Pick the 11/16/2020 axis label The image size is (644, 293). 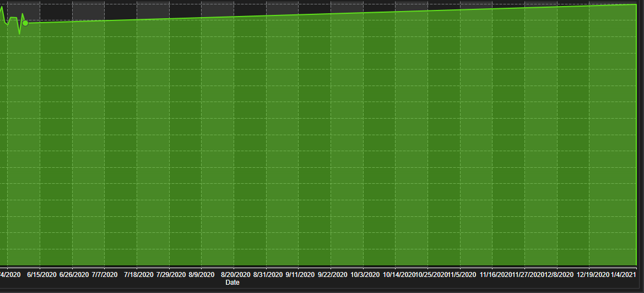pos(496,274)
